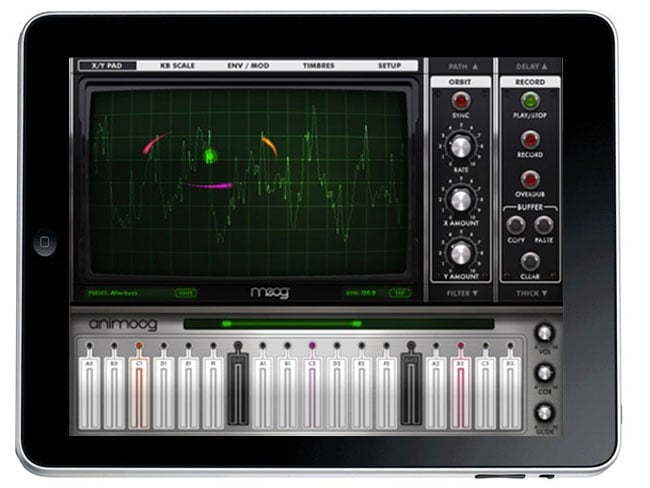This screenshot has width=650, height=488.
Task: Open the THICK module selector
Action: coord(531,293)
